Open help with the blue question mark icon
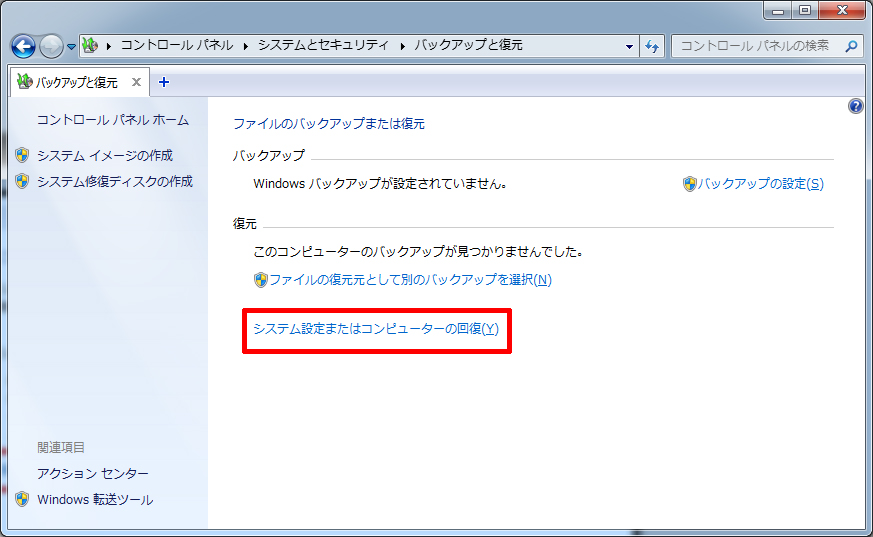Image resolution: width=873 pixels, height=537 pixels. (x=855, y=106)
